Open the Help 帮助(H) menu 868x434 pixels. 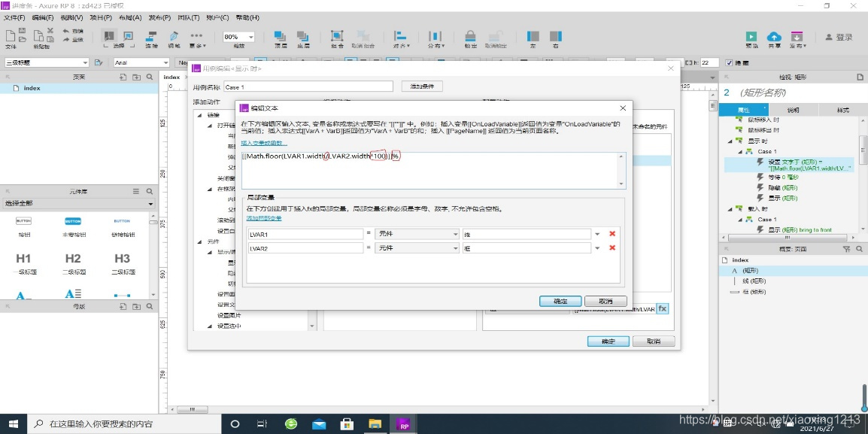[x=247, y=18]
